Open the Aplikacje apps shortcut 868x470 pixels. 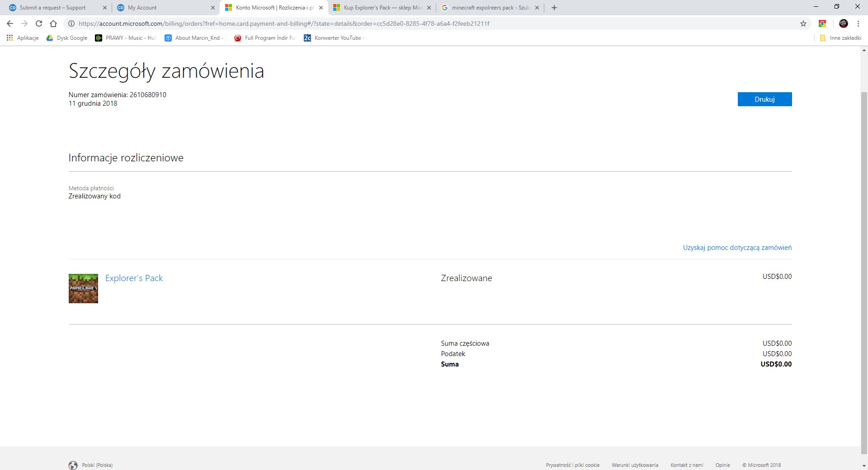[23, 38]
